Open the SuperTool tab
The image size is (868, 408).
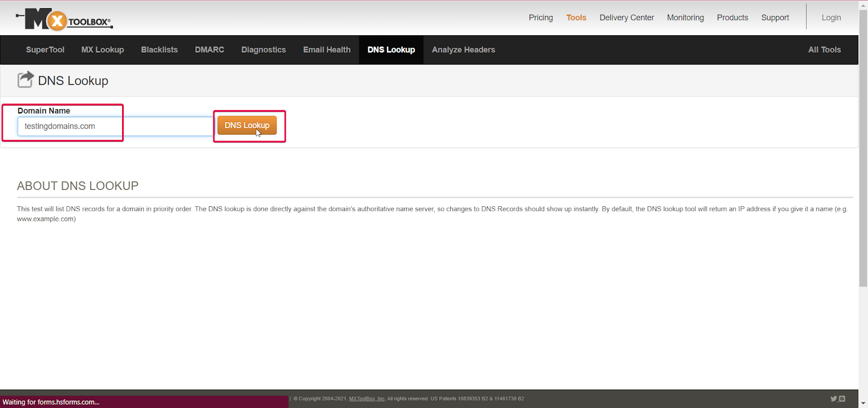(x=45, y=50)
